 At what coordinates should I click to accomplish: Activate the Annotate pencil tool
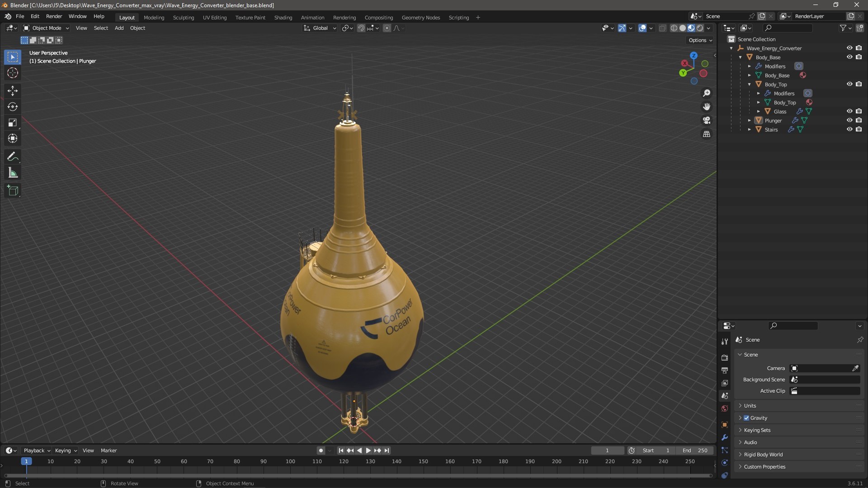(13, 157)
